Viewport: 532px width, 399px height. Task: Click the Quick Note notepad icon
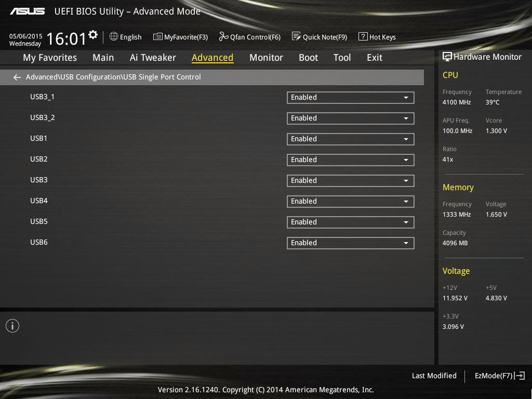click(x=296, y=37)
